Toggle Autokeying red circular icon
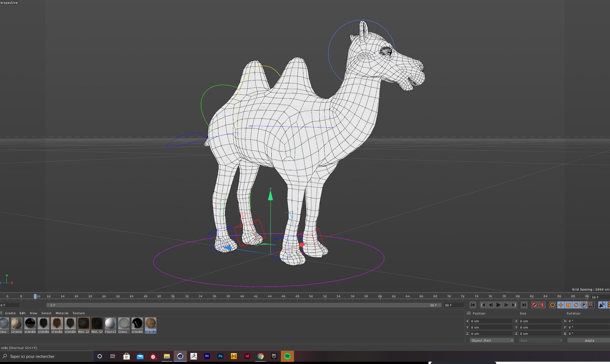This screenshot has width=610, height=364. (542, 305)
